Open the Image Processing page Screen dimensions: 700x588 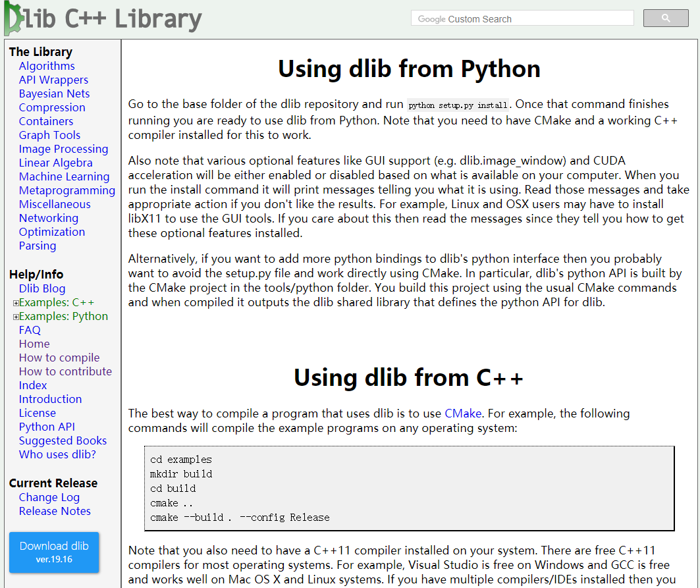(63, 149)
